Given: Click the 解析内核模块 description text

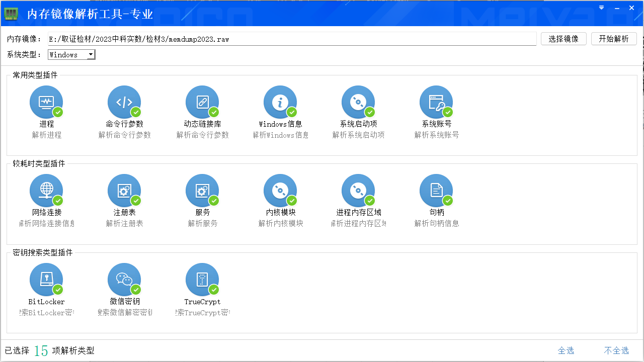Looking at the screenshot, I should 281,223.
